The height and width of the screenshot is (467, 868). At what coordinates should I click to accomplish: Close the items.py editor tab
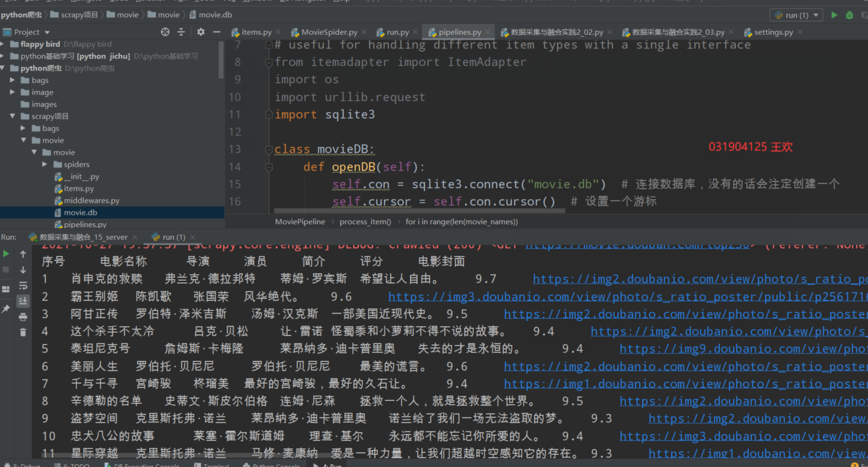click(x=278, y=32)
